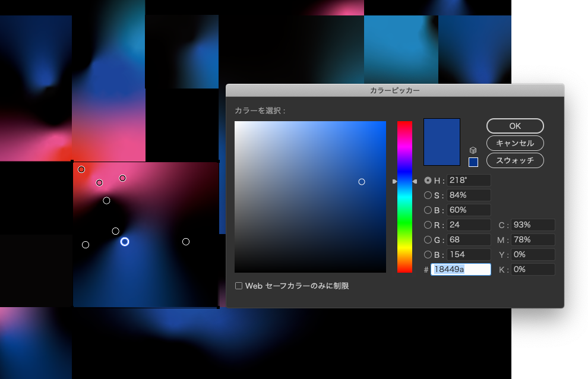Click the brightness field showing 60%
The image size is (588, 379).
[x=469, y=210]
